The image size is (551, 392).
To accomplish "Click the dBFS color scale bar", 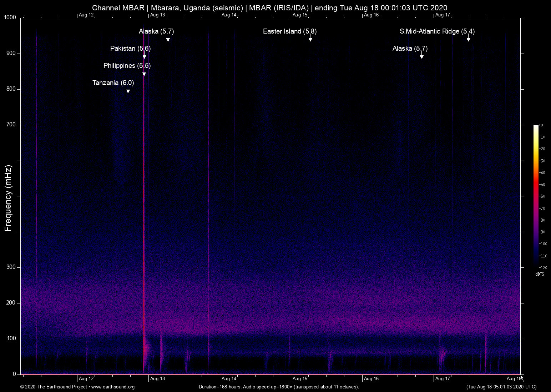I will (536, 196).
